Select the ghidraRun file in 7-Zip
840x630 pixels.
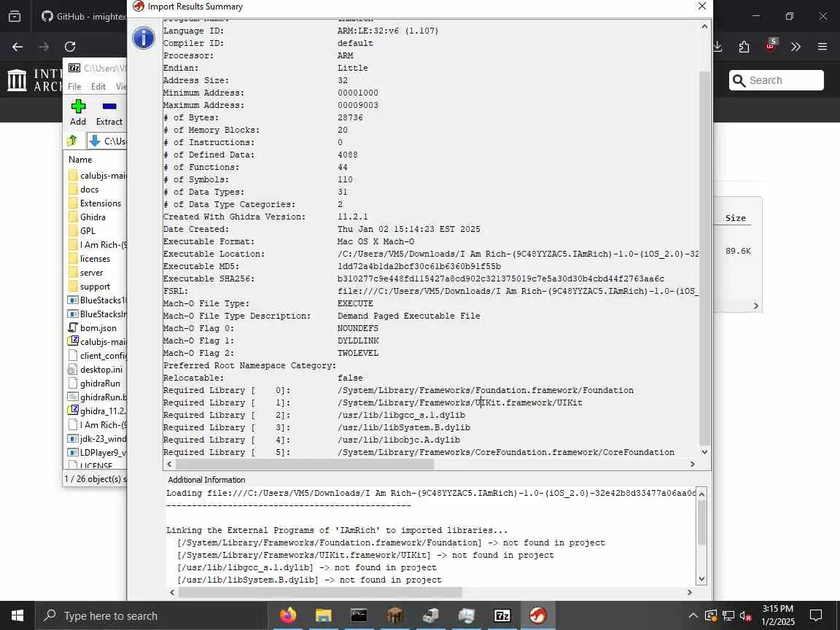point(100,384)
